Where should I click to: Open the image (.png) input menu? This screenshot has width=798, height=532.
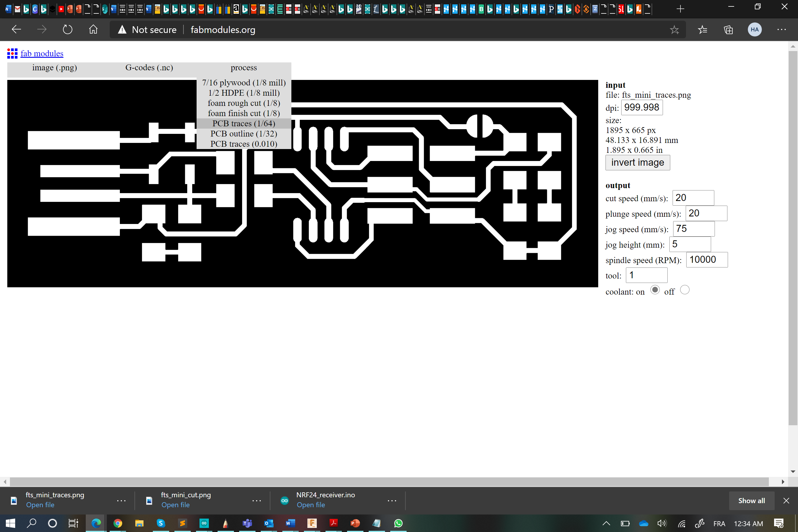point(54,67)
